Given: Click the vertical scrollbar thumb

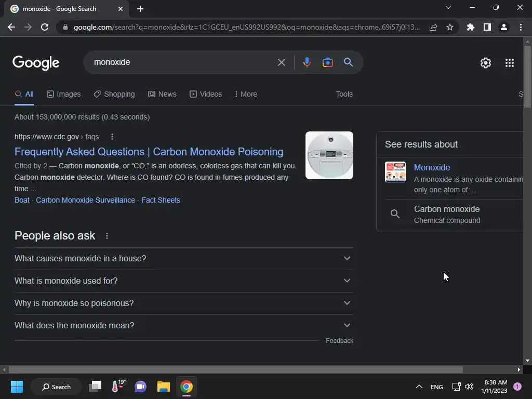Looking at the screenshot, I should [x=527, y=76].
